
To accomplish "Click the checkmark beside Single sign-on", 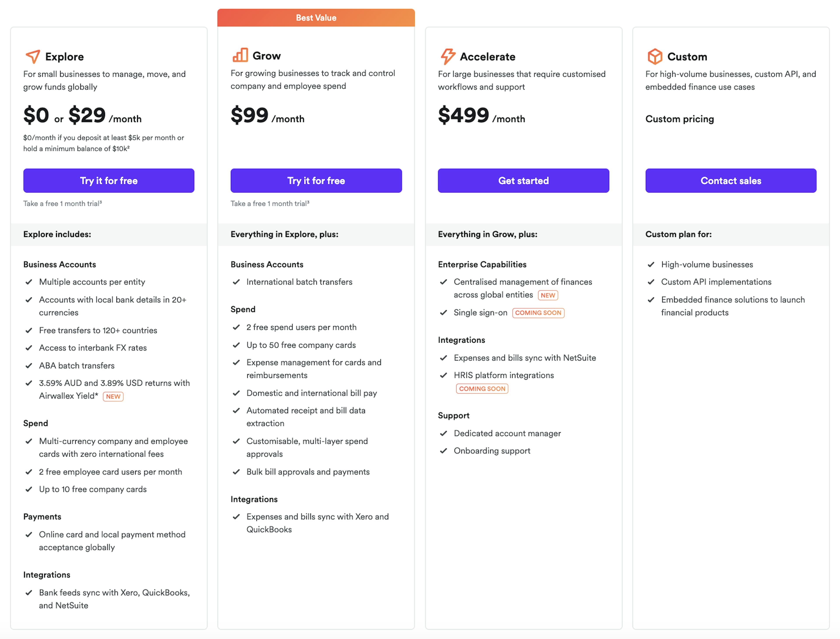I will pos(444,313).
